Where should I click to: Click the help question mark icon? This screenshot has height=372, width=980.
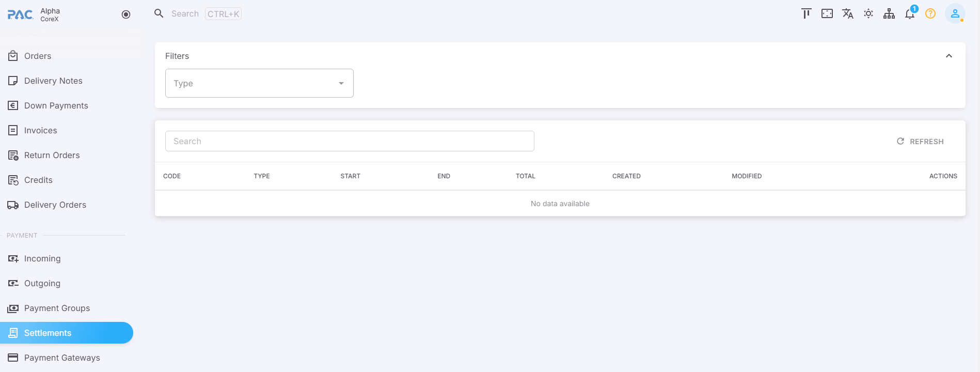tap(930, 14)
